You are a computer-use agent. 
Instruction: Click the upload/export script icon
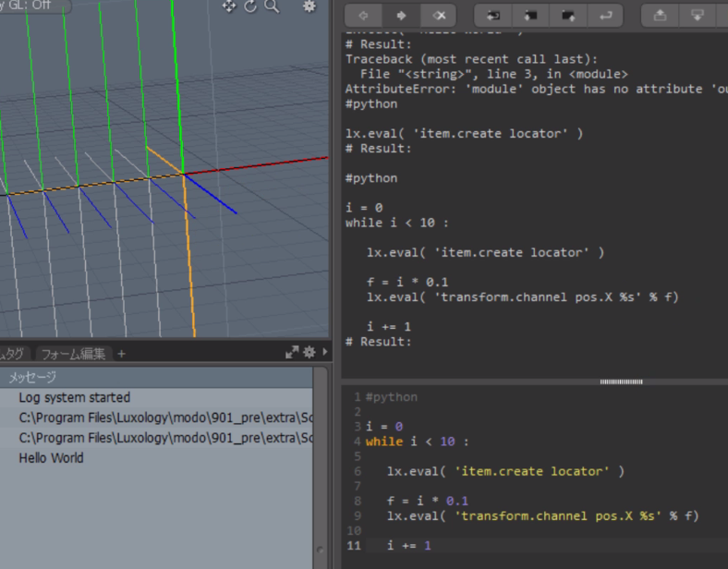click(x=660, y=16)
